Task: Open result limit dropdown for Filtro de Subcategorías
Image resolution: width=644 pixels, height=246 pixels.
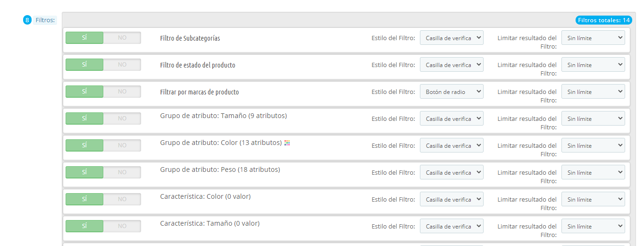Action: coord(593,38)
